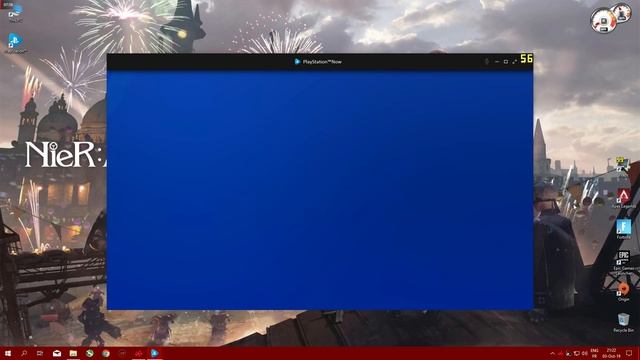Open File Explorer from the taskbar
This screenshot has height=360, width=640.
pos(73,353)
